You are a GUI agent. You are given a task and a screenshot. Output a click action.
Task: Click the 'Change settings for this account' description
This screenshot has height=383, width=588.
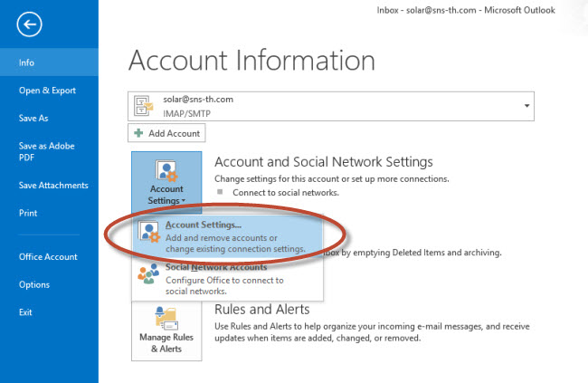(331, 179)
